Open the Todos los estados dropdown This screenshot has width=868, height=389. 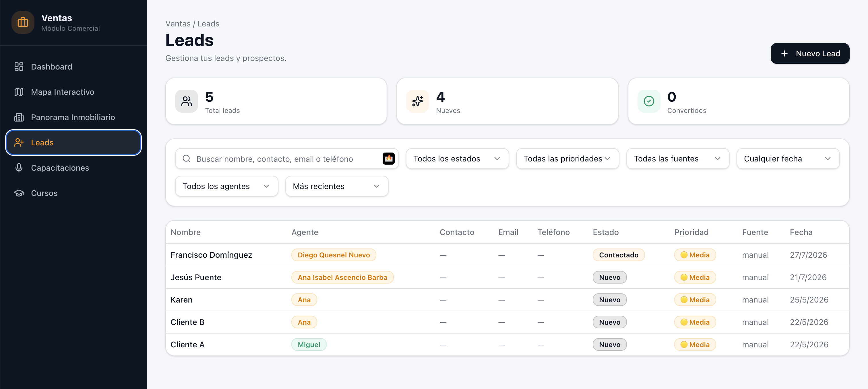[457, 159]
